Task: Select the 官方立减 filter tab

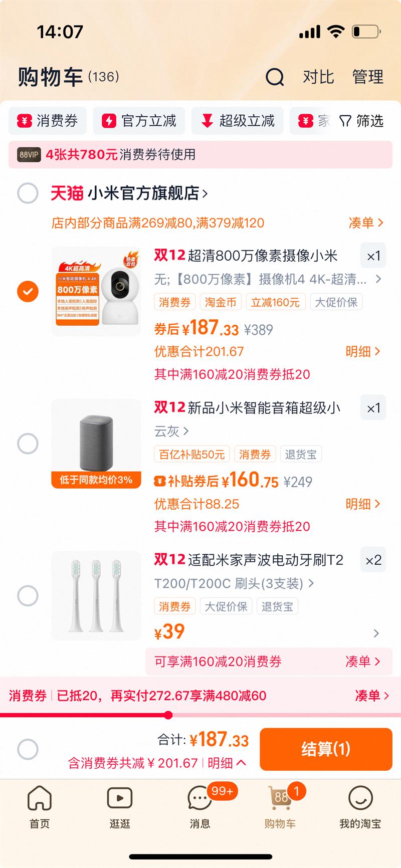Action: (139, 121)
